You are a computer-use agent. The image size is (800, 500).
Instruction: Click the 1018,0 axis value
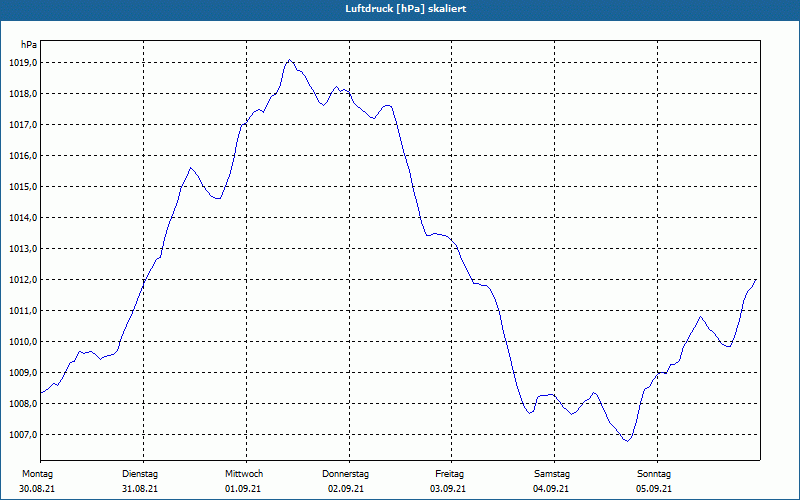(23, 94)
